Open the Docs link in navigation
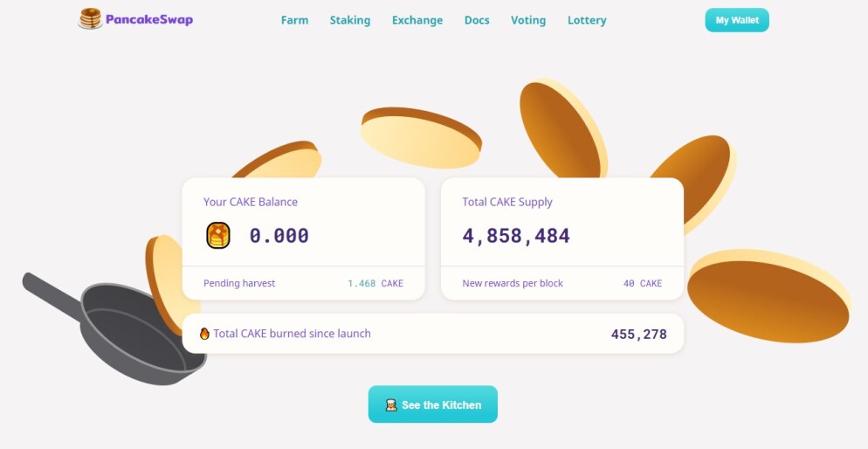 477,20
